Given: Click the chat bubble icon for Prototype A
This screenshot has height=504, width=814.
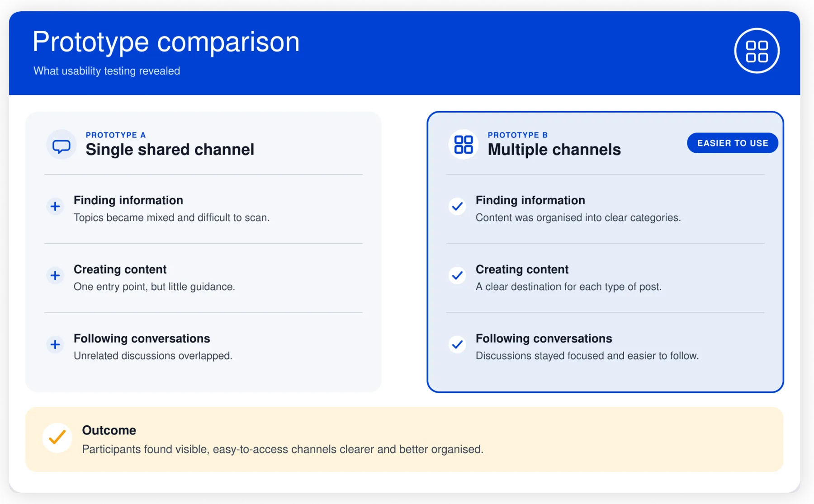Looking at the screenshot, I should (61, 145).
